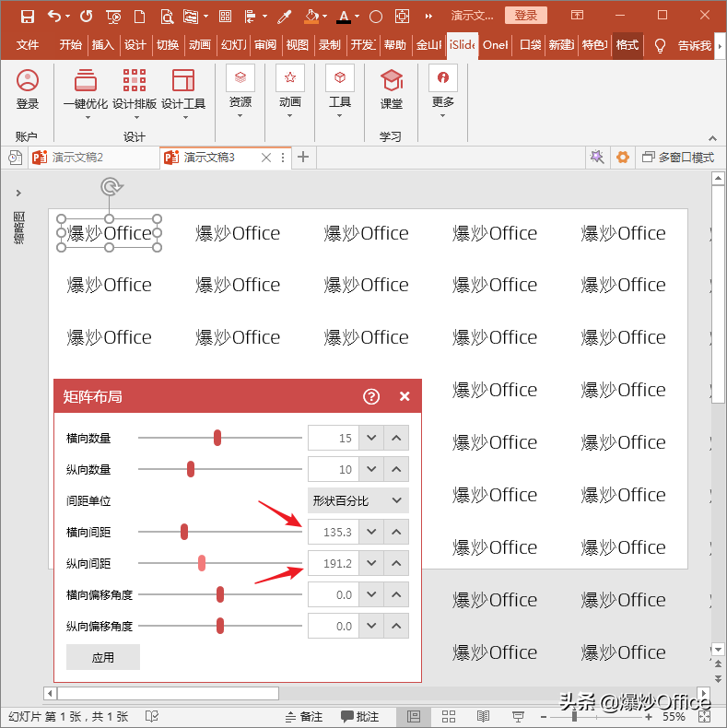Open the Tools (工具) cube icon
727x728 pixels.
(340, 77)
